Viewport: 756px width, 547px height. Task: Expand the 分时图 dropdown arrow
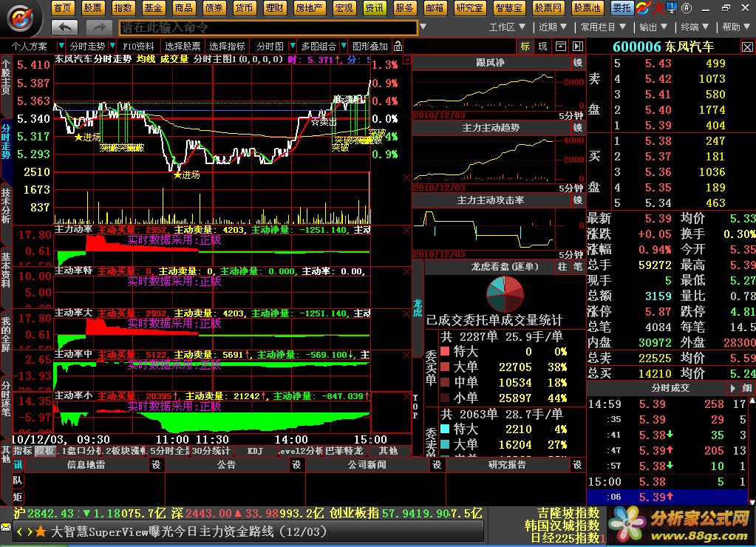292,47
